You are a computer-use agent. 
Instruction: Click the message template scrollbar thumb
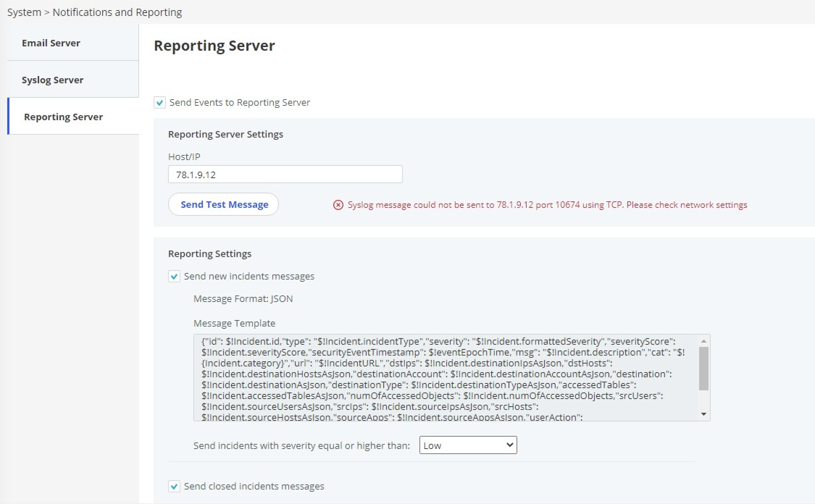(703, 369)
